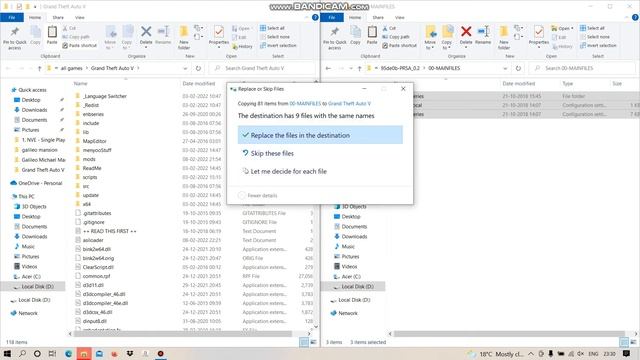The image size is (640, 360).
Task: Switch to View tab in right window
Action: (400, 18)
